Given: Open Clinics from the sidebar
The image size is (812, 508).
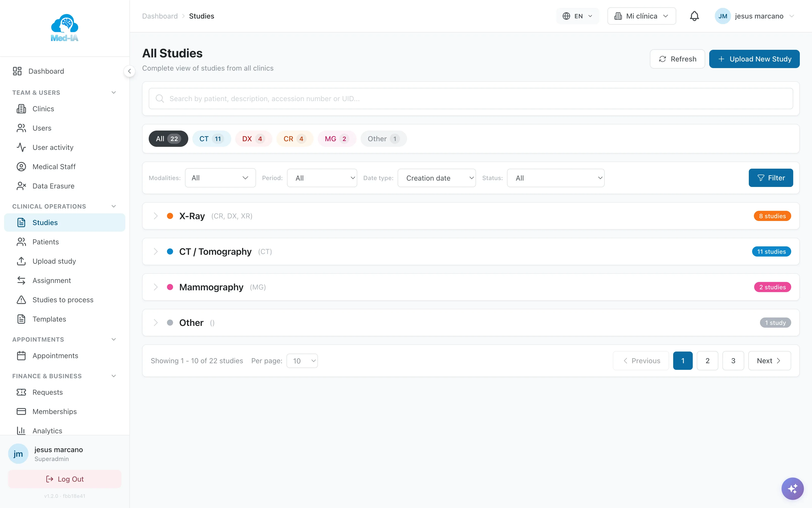Looking at the screenshot, I should [64, 109].
